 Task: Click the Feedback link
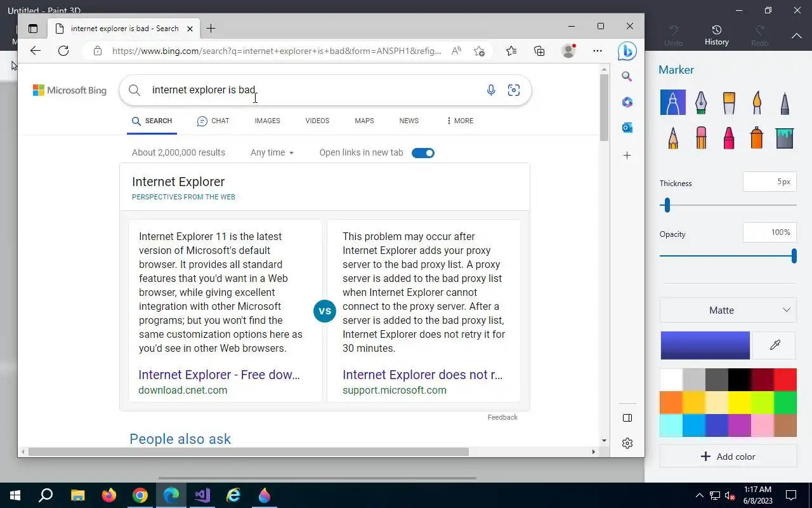click(x=502, y=417)
